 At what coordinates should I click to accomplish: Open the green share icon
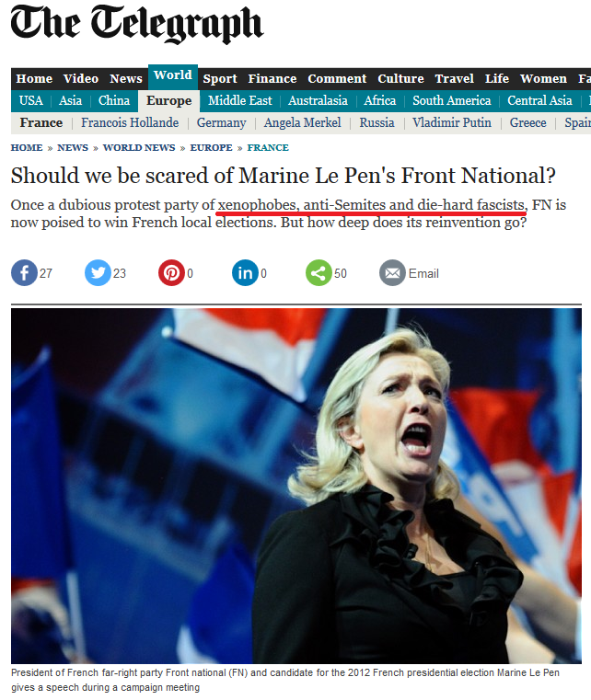[x=319, y=273]
